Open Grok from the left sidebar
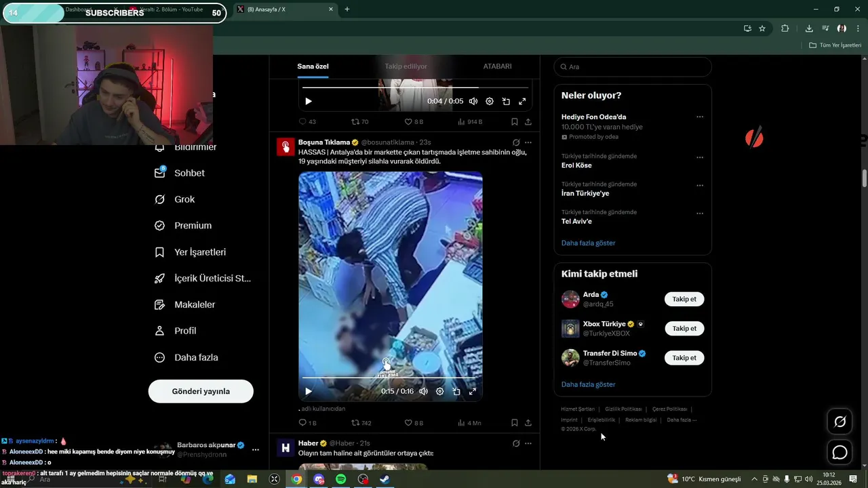The width and height of the screenshot is (868, 488). coord(175,199)
